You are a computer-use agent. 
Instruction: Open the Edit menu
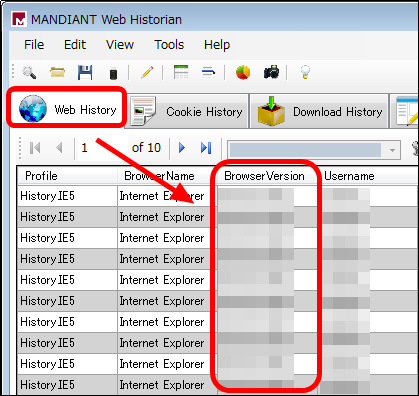click(x=75, y=45)
